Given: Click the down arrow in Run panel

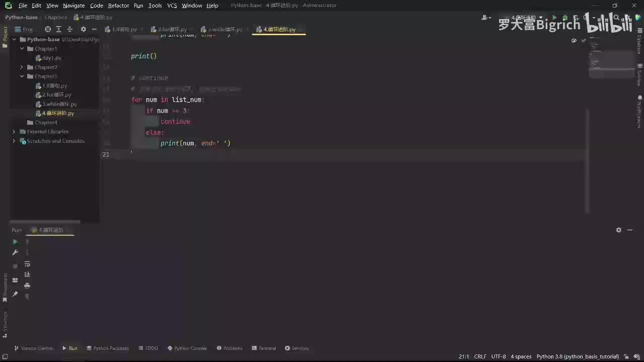Looking at the screenshot, I should coord(27,252).
